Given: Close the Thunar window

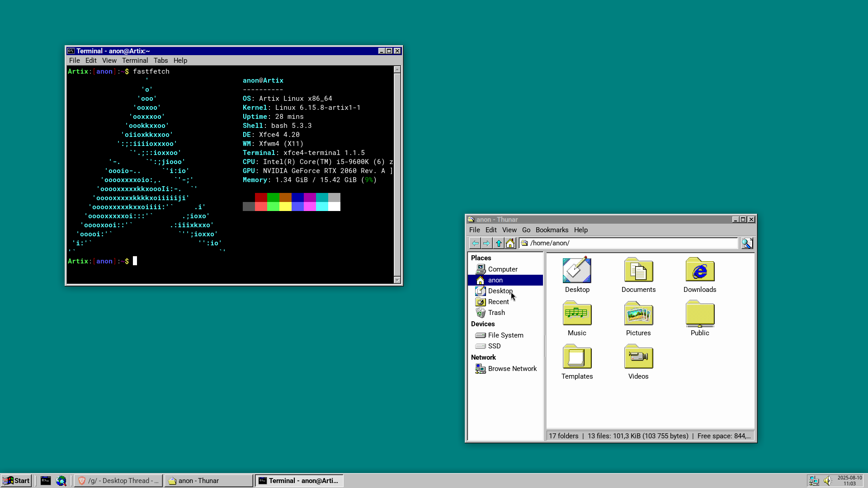Looking at the screenshot, I should coord(751,220).
